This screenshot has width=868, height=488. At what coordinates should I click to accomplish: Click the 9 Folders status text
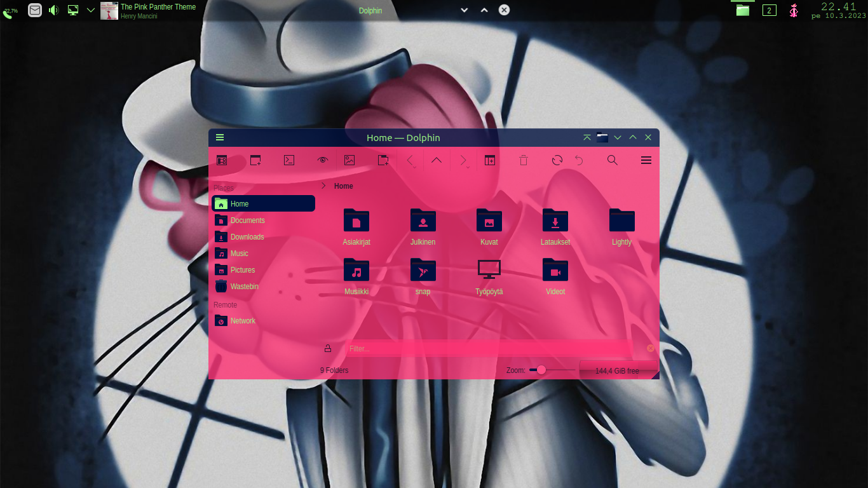coord(334,370)
